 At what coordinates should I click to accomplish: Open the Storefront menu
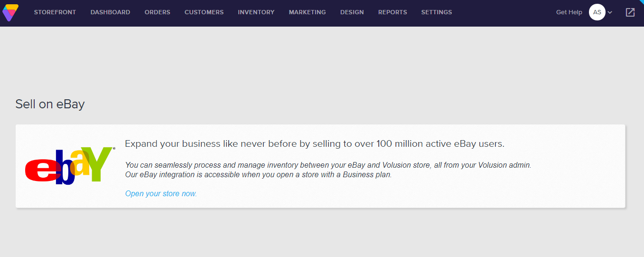pyautogui.click(x=55, y=12)
